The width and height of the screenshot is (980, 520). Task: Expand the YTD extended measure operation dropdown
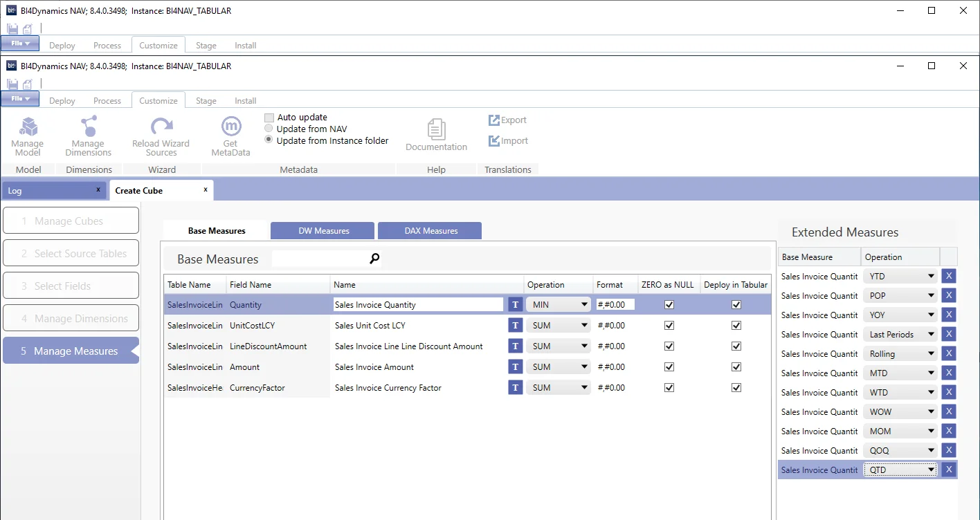coord(900,277)
